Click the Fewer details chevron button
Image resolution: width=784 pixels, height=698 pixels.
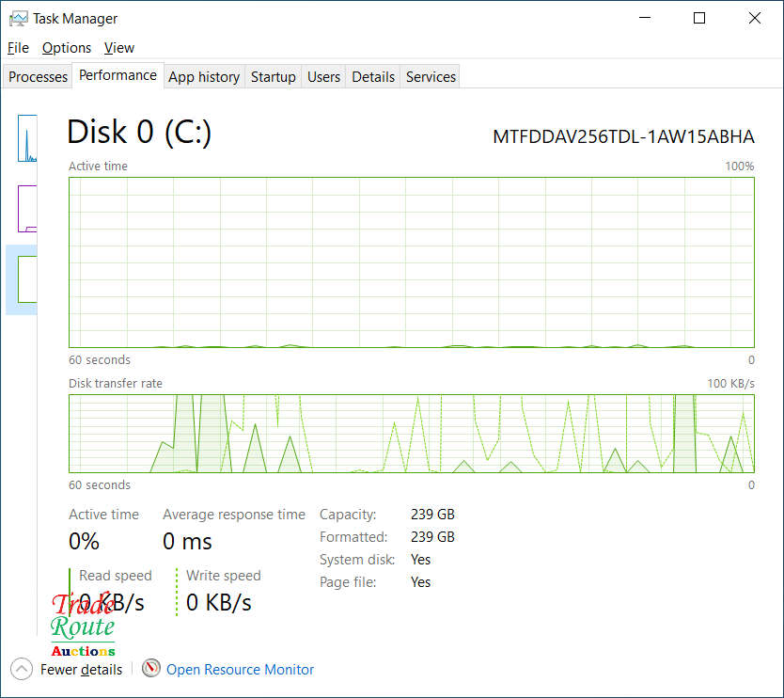coord(21,669)
